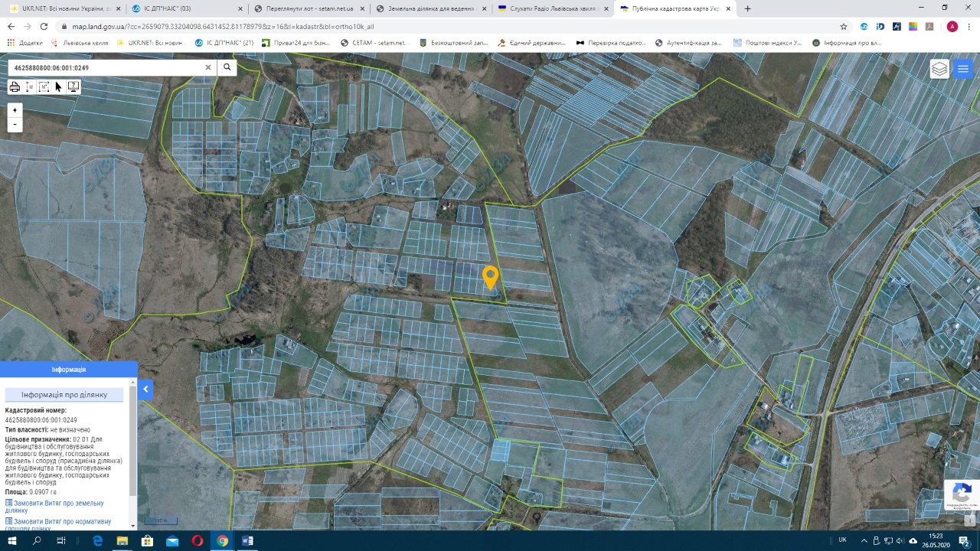Open Єдиний державний bookmark
Viewport: 980px width, 551px height.
pyautogui.click(x=531, y=43)
